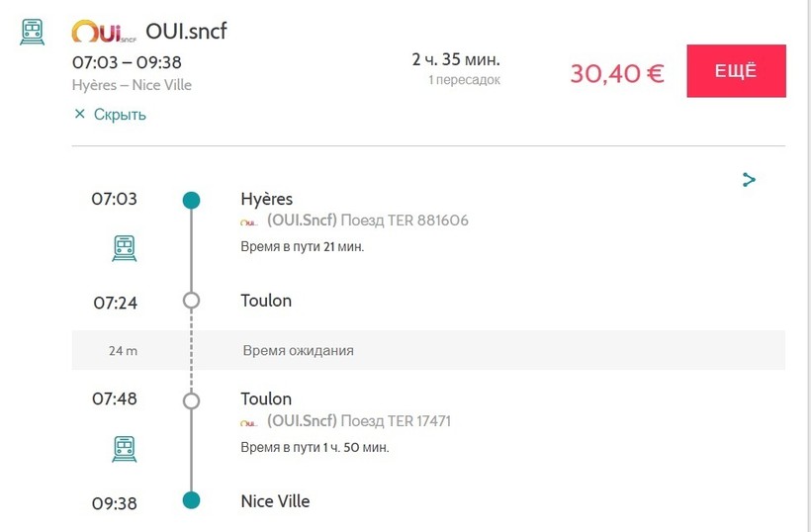811x532 pixels.
Task: Click the share arrow icon at right
Action: tap(749, 180)
